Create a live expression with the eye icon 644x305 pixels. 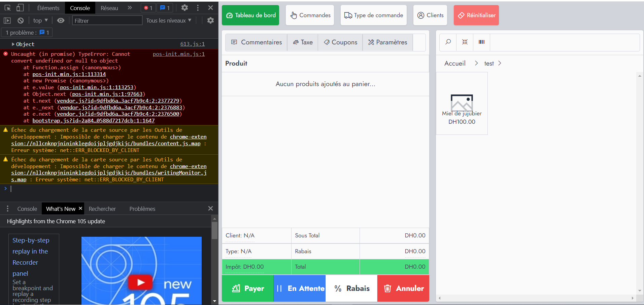pyautogui.click(x=61, y=20)
